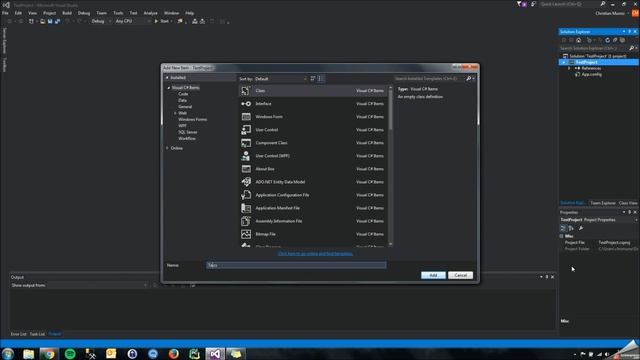Click the Start debugging button

tap(162, 21)
